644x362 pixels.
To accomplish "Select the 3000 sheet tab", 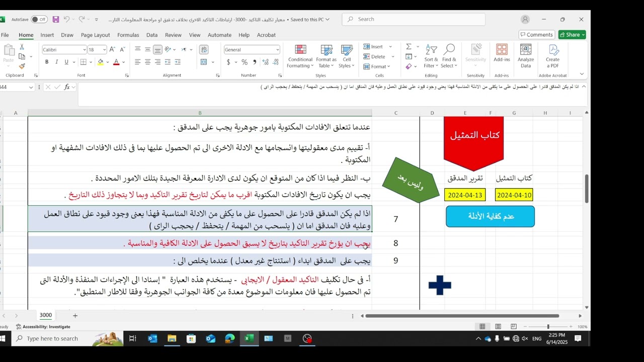I will point(46,315).
